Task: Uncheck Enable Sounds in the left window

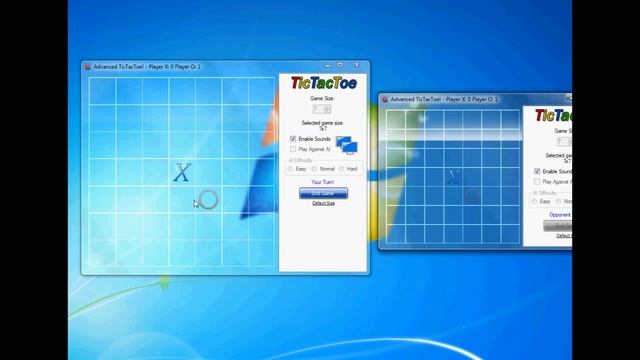Action: point(293,139)
